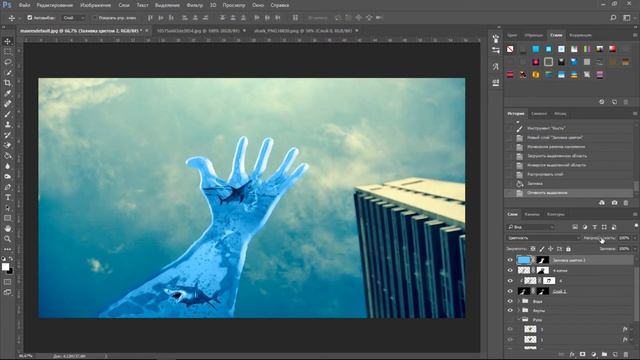Hide the 'Акулы' group

tap(510, 310)
